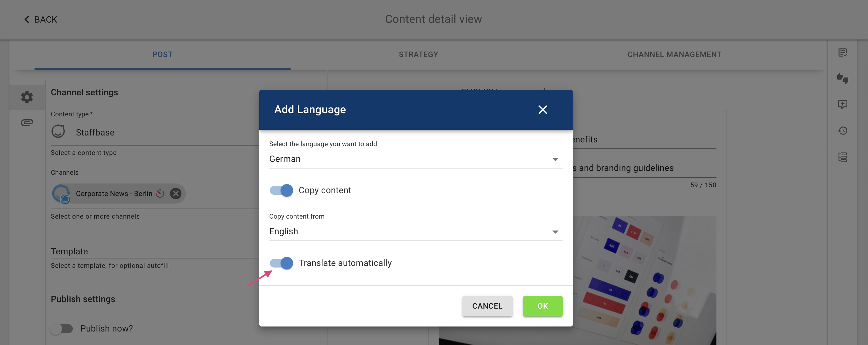868x345 pixels.
Task: Click the 59 / 150 character counter
Action: point(703,185)
